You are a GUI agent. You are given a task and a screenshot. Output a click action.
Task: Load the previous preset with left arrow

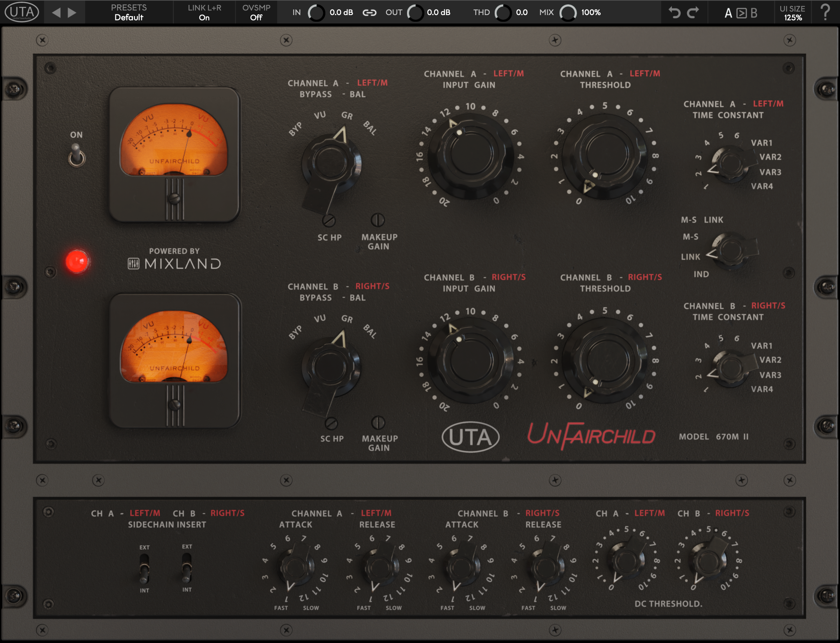coord(56,13)
